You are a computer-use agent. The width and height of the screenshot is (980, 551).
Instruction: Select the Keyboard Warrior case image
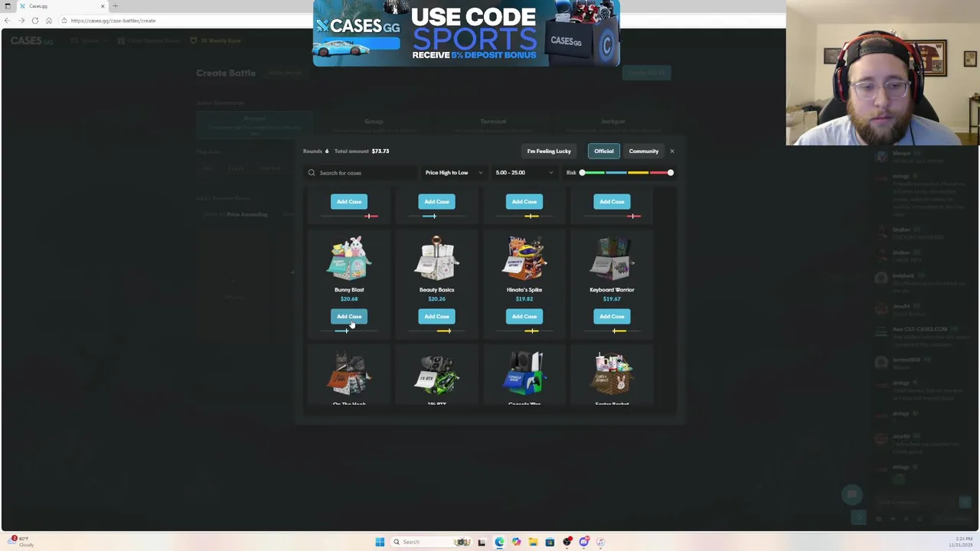(612, 259)
